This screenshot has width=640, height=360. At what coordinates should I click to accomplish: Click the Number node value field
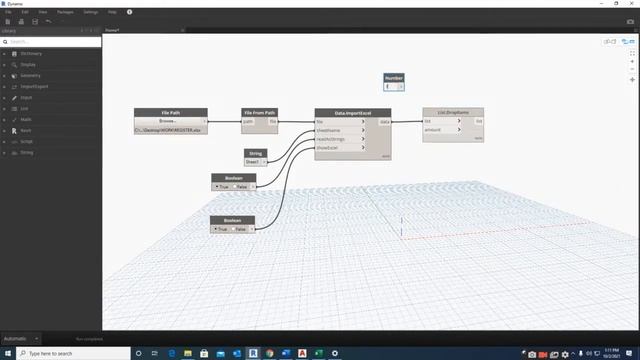[x=391, y=87]
